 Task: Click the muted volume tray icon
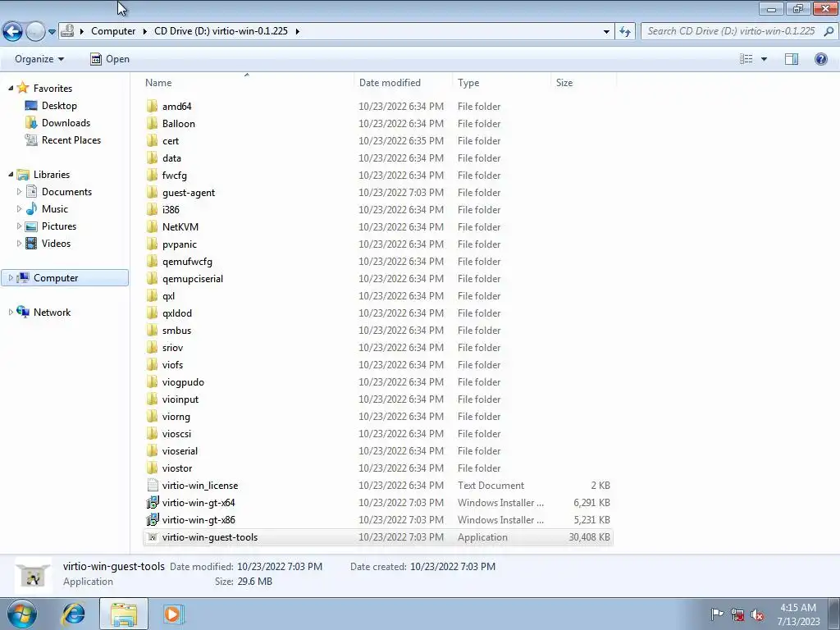point(757,615)
